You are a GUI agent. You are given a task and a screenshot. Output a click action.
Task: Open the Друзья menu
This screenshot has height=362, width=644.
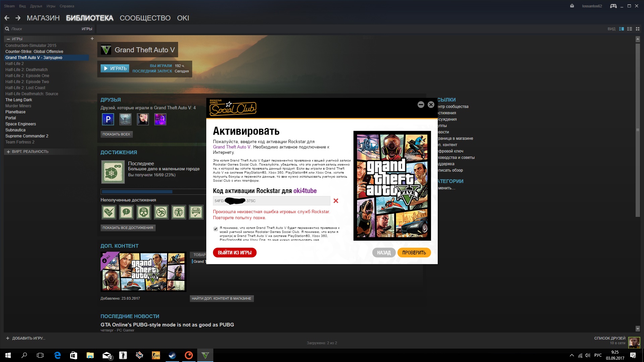(x=36, y=6)
